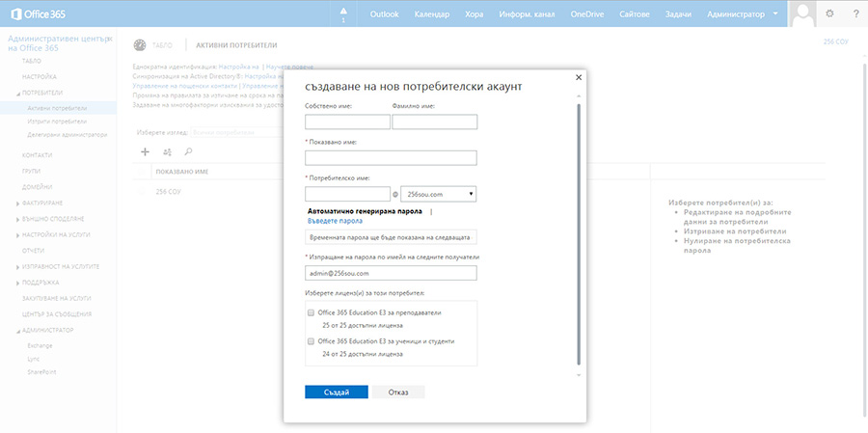Click the dialog vertical scrollbar
Image resolution: width=868 pixels, height=433 pixels.
[579, 232]
